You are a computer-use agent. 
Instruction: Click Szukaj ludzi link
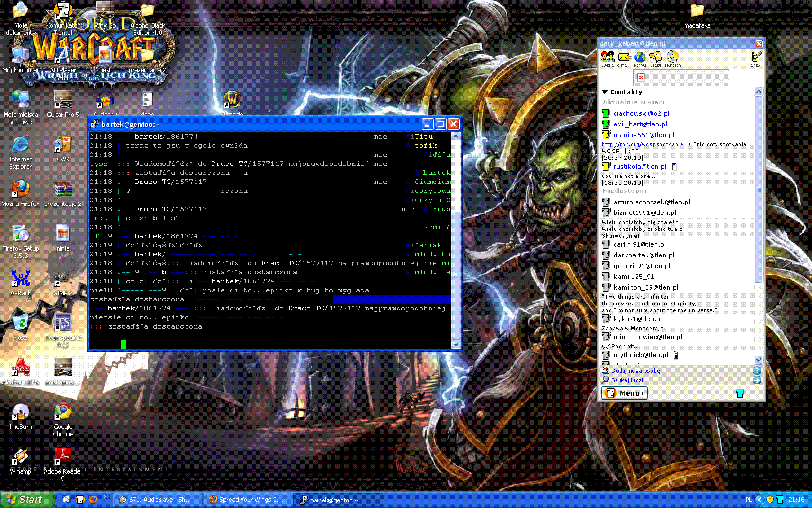coord(627,380)
